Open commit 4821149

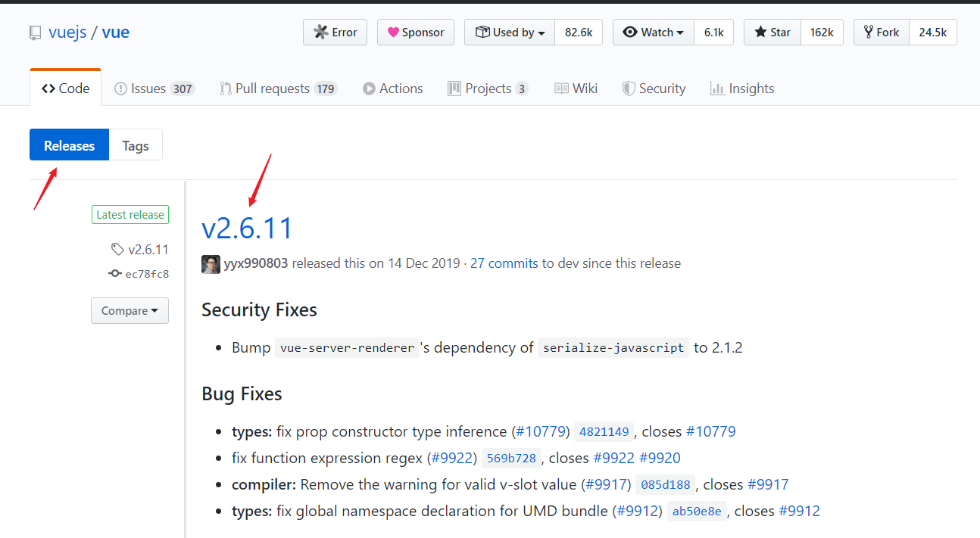coord(604,432)
